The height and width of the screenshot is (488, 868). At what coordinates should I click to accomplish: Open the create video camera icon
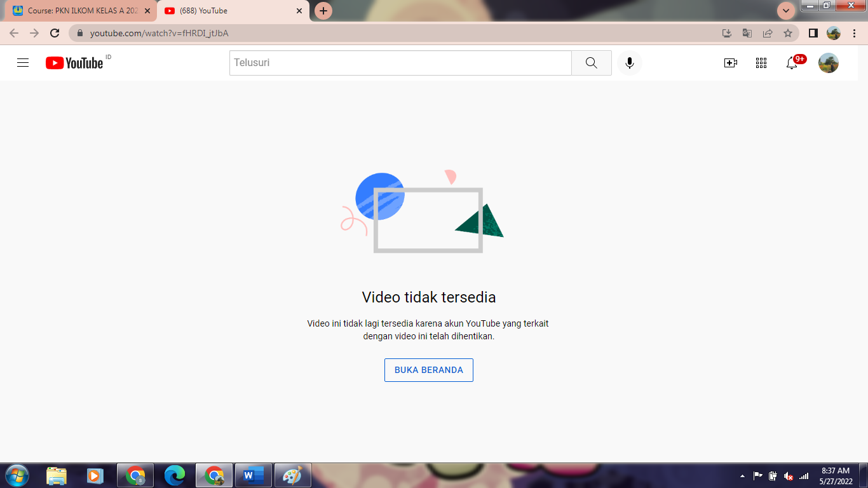pyautogui.click(x=730, y=63)
